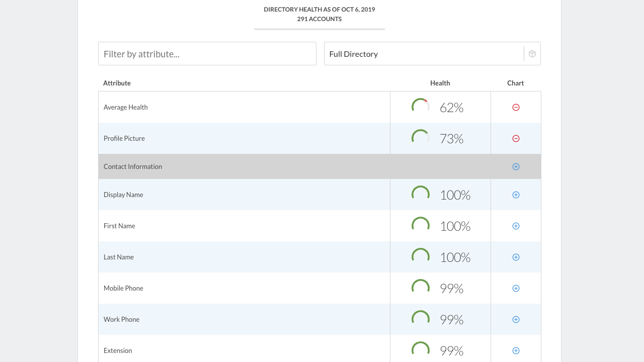Click the Chart column header
Viewport: 644px width, 362px height.
point(515,83)
